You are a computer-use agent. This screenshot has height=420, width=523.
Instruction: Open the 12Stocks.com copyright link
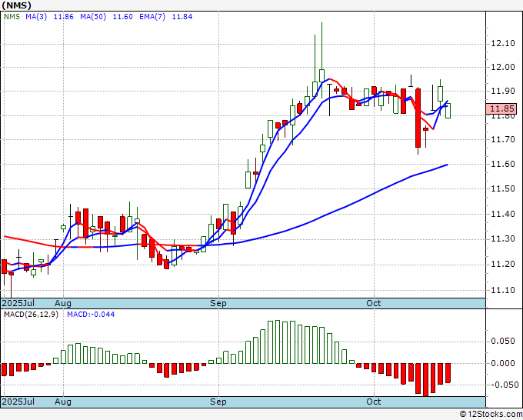[x=489, y=414]
